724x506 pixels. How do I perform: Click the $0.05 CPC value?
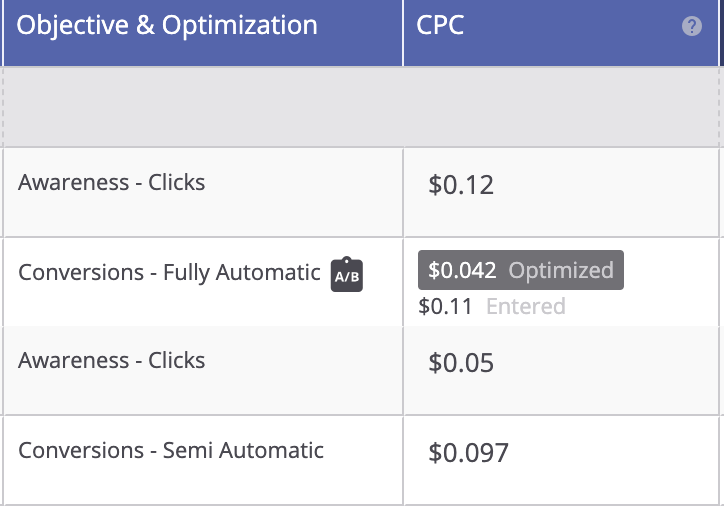tap(461, 363)
